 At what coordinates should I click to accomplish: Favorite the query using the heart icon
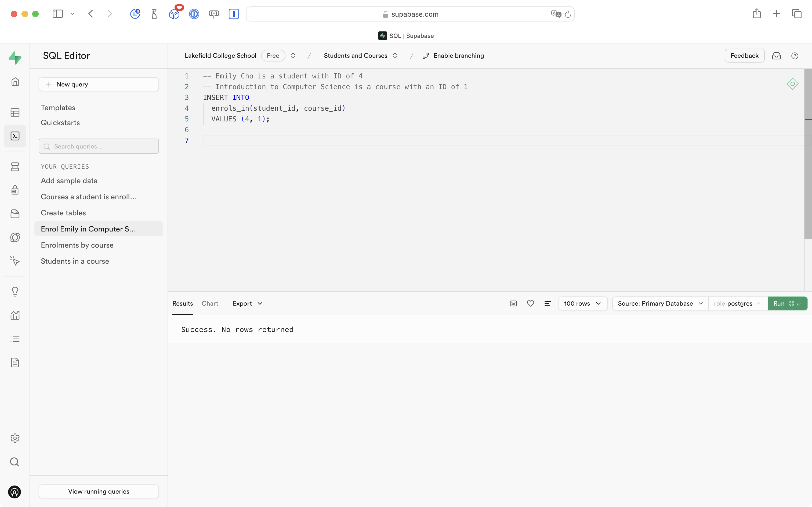530,303
